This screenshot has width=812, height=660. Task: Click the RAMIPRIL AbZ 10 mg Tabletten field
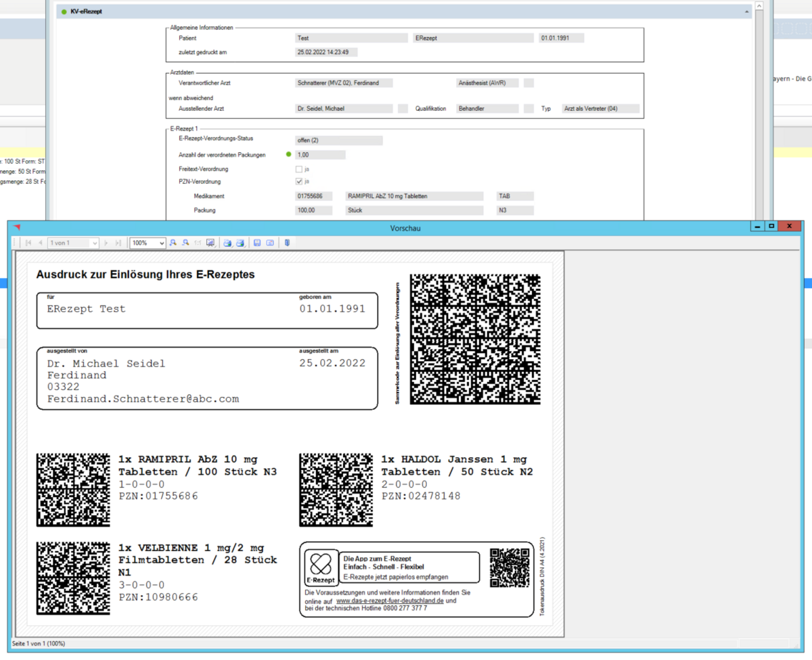pos(414,196)
